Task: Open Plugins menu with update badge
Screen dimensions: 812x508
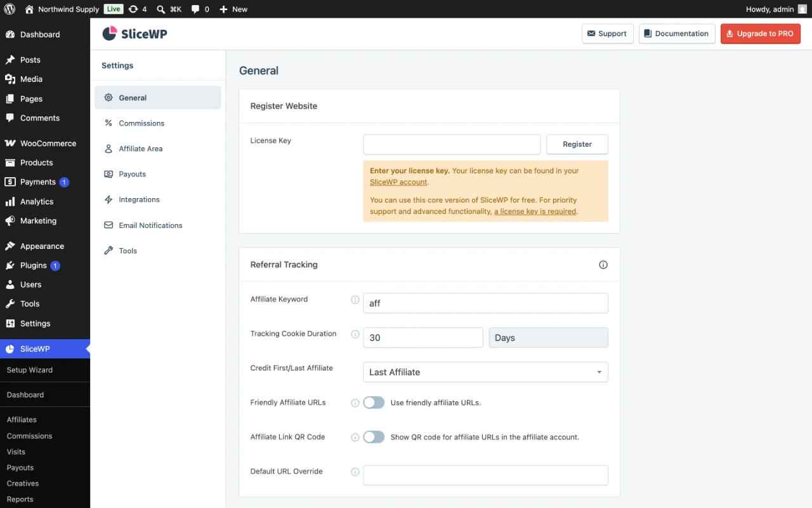Action: [x=45, y=265]
